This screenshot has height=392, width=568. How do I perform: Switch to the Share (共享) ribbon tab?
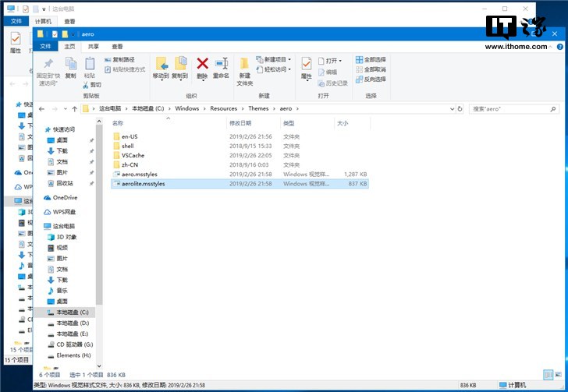point(93,47)
